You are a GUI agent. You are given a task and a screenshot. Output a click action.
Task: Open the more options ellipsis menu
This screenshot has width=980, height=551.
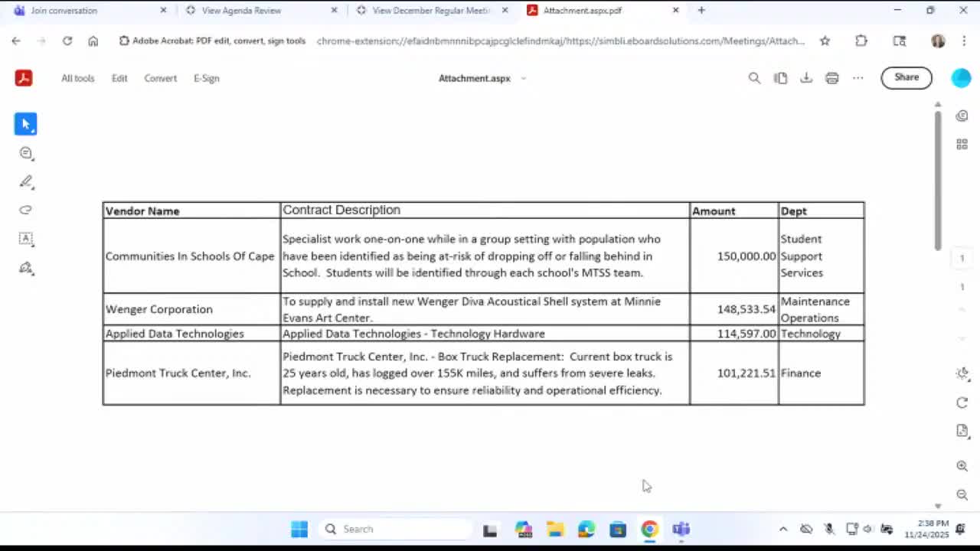pyautogui.click(x=857, y=77)
